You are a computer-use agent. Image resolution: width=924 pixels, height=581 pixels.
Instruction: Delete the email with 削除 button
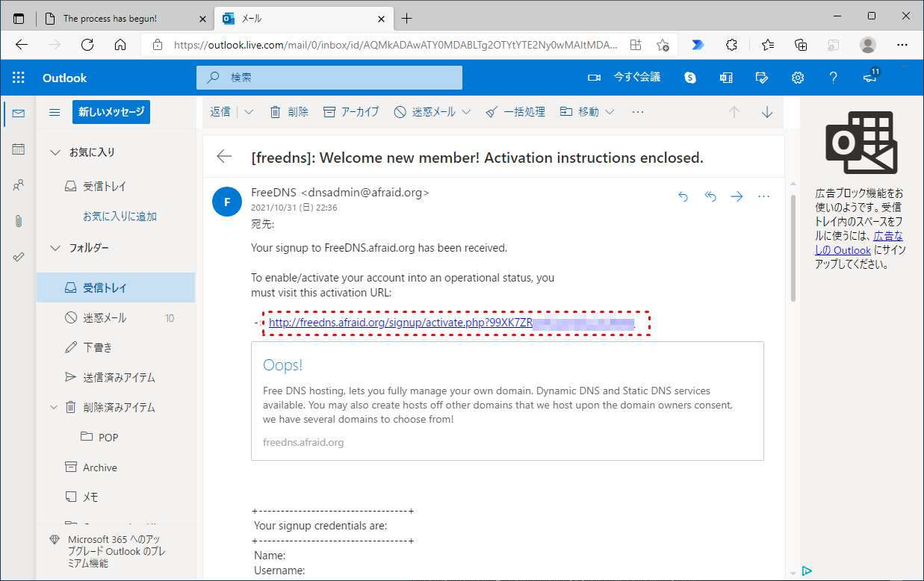(289, 112)
